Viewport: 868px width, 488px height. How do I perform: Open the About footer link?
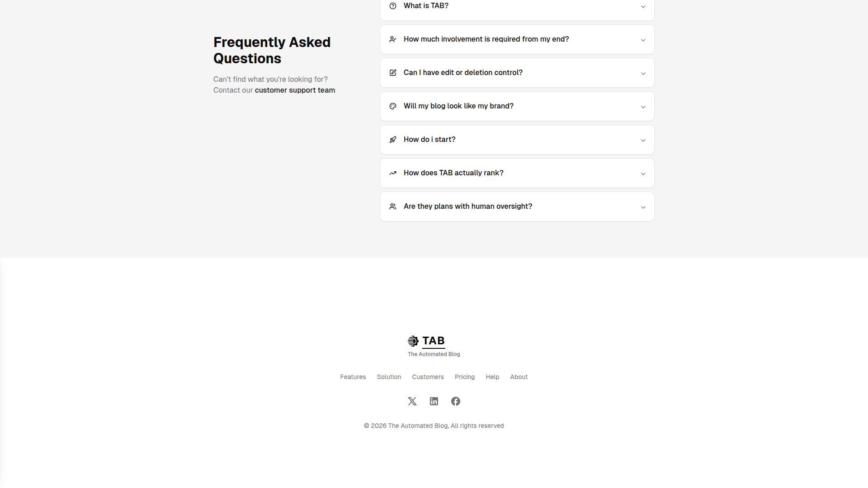[519, 377]
